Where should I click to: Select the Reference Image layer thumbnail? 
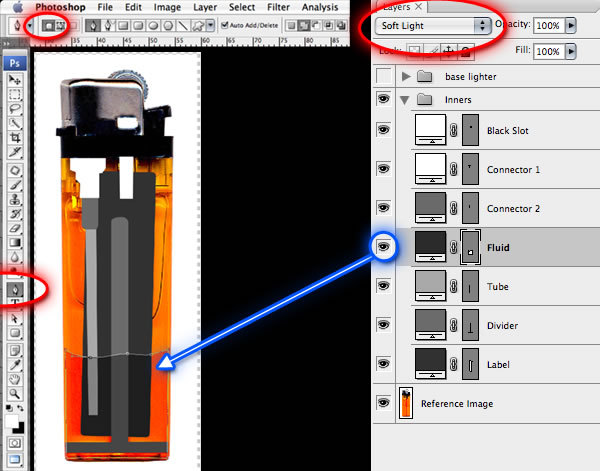(406, 402)
